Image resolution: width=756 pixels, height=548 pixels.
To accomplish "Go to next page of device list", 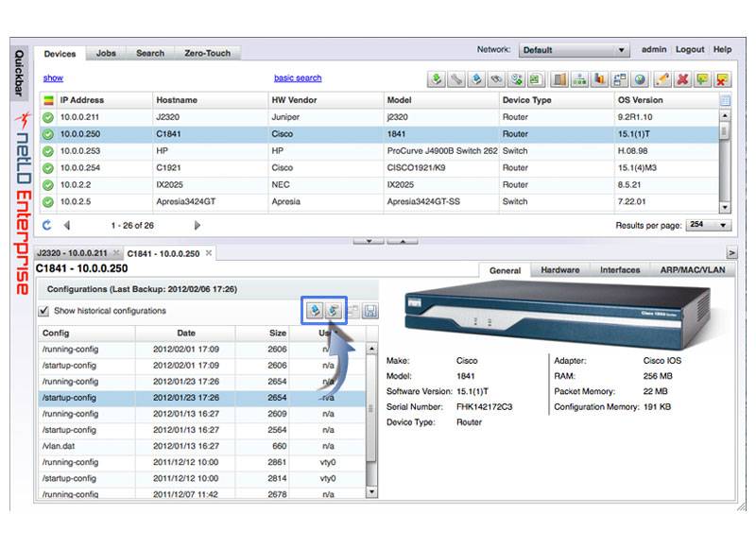I will click(198, 226).
